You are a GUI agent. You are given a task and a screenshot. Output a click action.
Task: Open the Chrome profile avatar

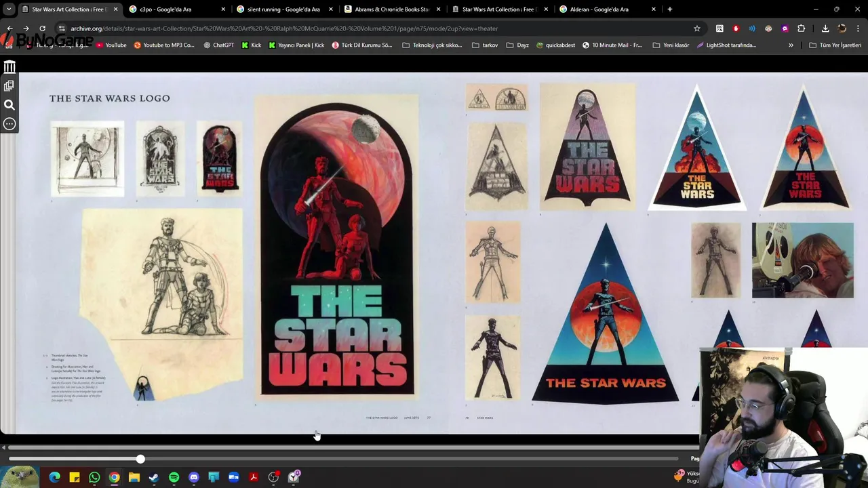click(x=842, y=28)
